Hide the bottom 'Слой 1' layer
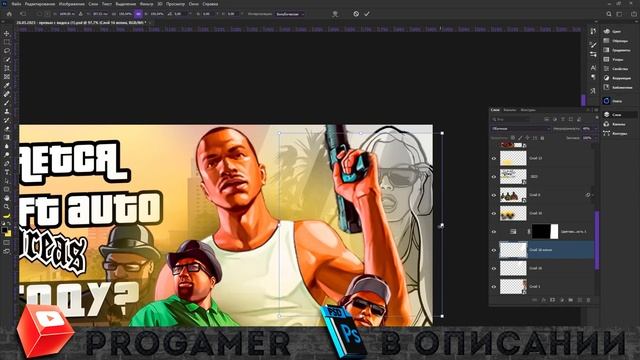Image resolution: width=640 pixels, height=360 pixels. (x=494, y=287)
